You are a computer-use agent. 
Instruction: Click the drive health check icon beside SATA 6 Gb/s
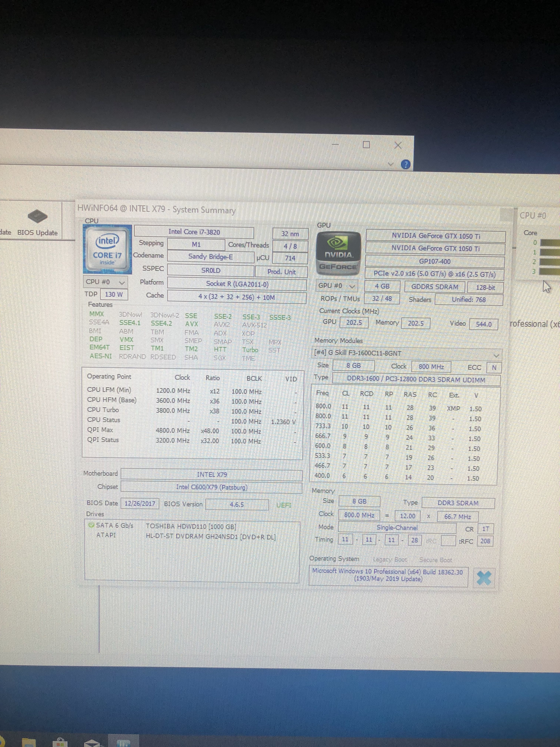91,525
